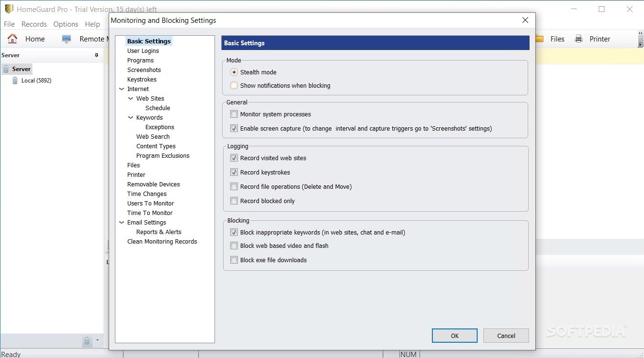The image size is (644, 358).
Task: Click the Local (5892) computer icon
Action: [x=15, y=81]
